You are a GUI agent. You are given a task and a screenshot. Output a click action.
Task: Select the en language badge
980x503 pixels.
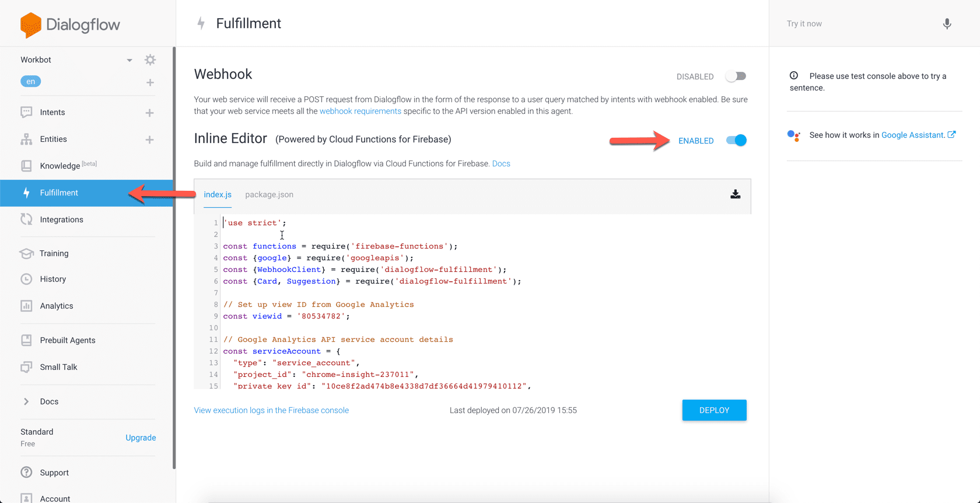click(30, 82)
